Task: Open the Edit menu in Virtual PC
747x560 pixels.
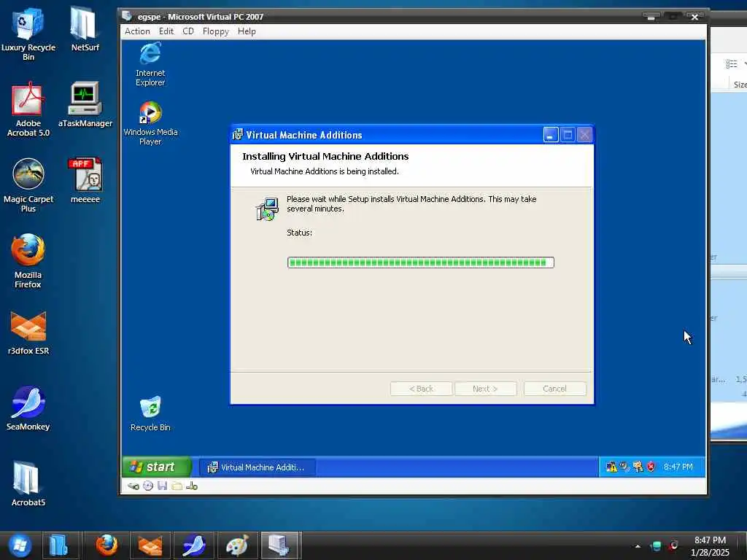Action: 166,31
